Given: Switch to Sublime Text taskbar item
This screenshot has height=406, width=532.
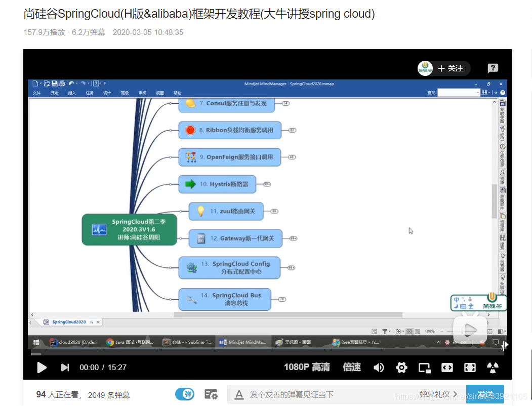Looking at the screenshot, I should [187, 342].
